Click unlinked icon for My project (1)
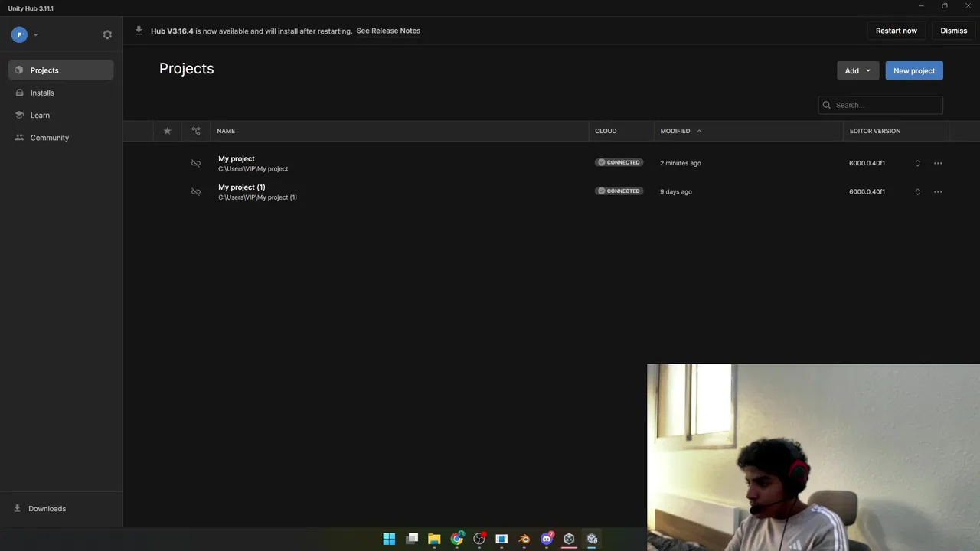This screenshot has width=980, height=551. pos(196,191)
